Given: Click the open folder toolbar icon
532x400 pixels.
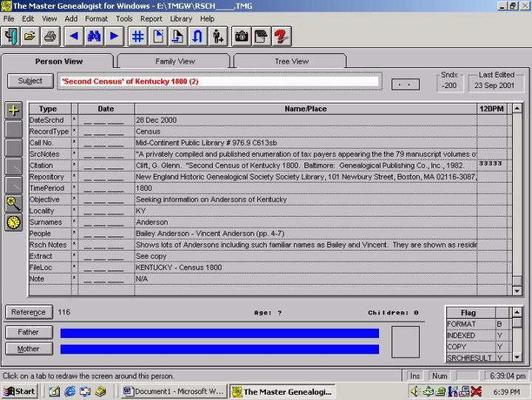Looking at the screenshot, I should point(30,36).
